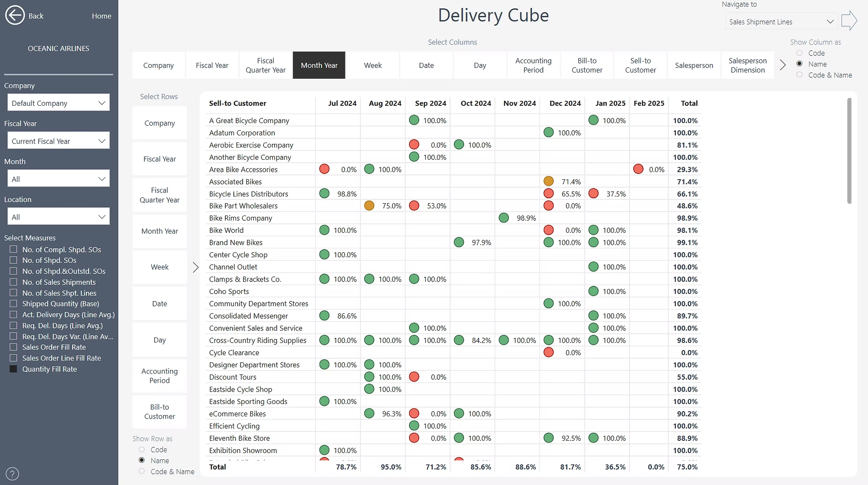Open the Default Company dropdown
The height and width of the screenshot is (485, 868).
point(58,102)
